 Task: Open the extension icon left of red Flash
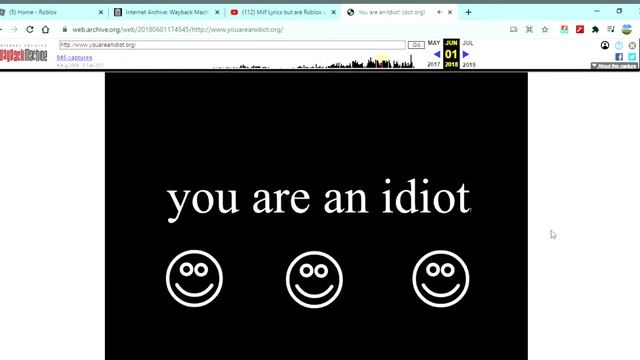tap(564, 29)
